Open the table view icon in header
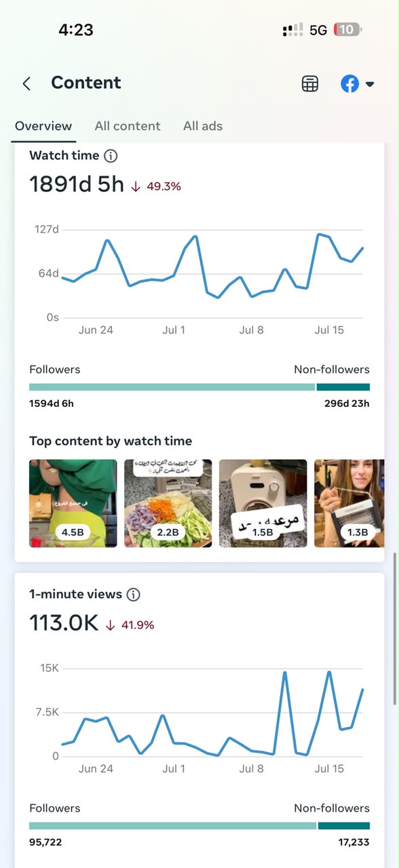The width and height of the screenshot is (399, 868). (310, 83)
